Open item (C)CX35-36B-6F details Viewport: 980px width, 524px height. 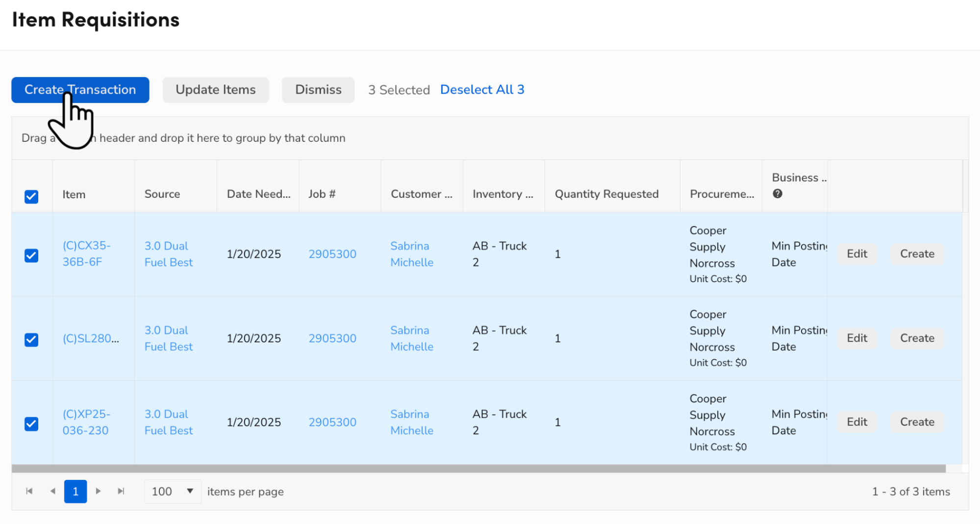point(87,254)
